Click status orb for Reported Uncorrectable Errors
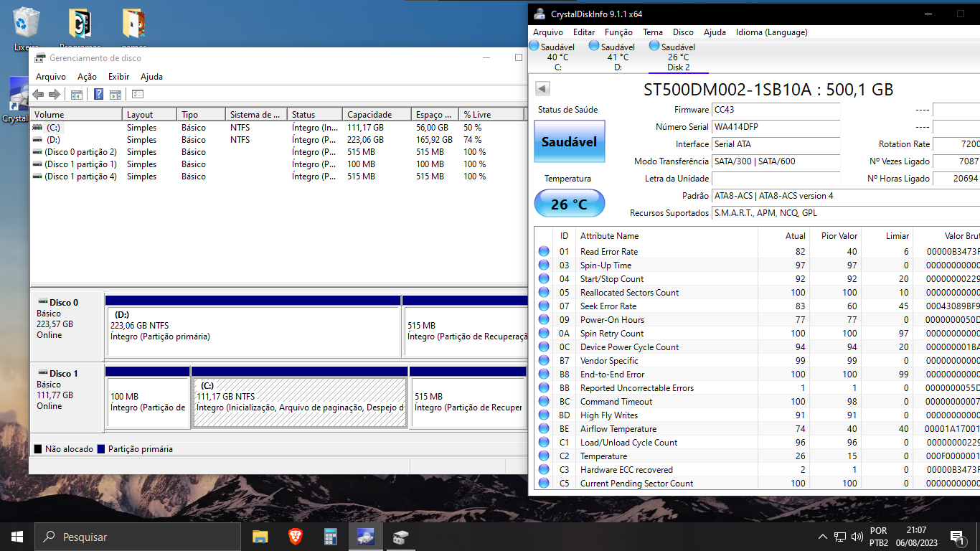The width and height of the screenshot is (980, 551). (x=544, y=388)
